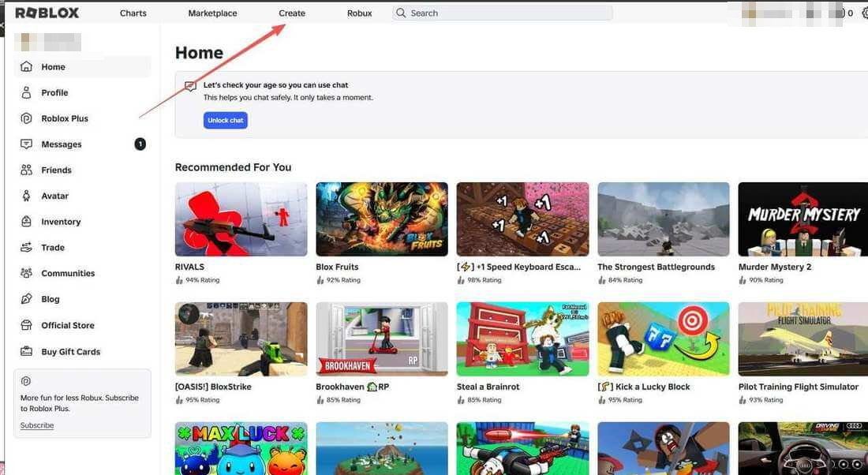Click the Subscribe link

pos(37,425)
